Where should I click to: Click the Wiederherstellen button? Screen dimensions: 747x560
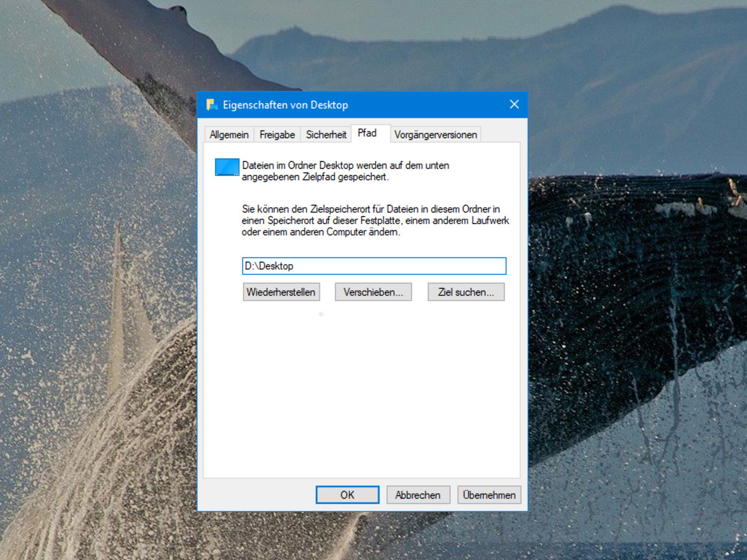point(281,292)
